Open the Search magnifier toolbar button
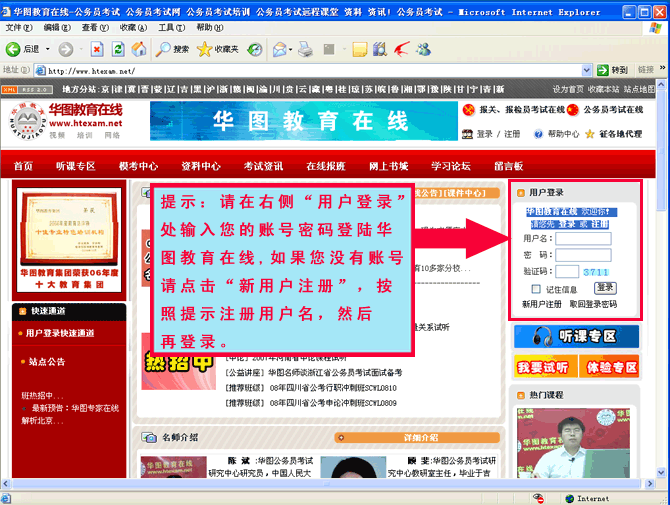This screenshot has height=505, width=670. pyautogui.click(x=172, y=49)
